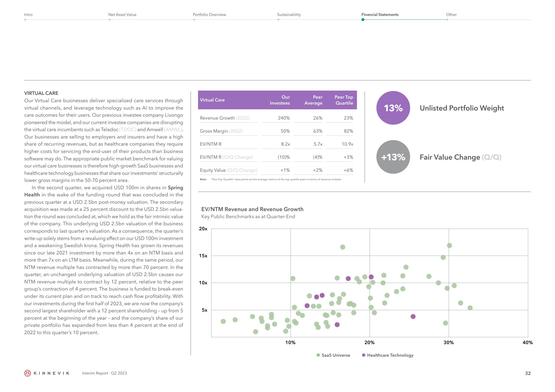This screenshot has height=392, width=555.
Task: Click the Fair Value Change (Q/Q) label
Action: pyautogui.click(x=461, y=157)
